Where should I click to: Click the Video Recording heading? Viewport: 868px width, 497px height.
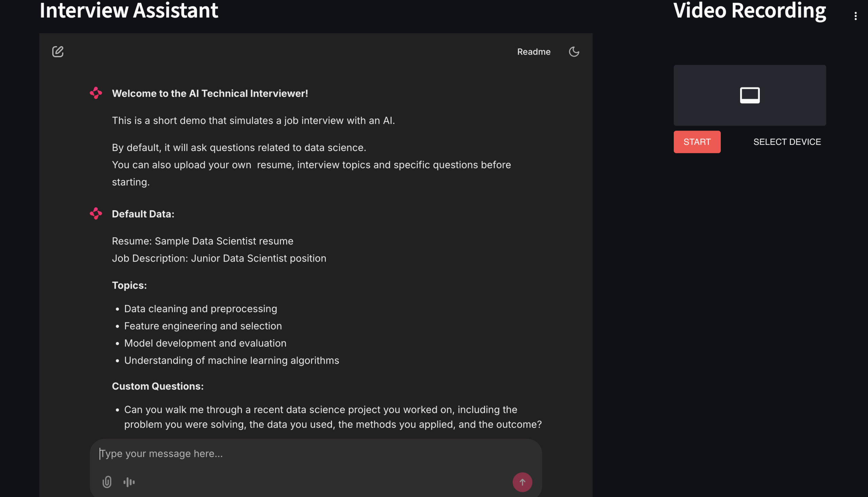[x=749, y=11]
